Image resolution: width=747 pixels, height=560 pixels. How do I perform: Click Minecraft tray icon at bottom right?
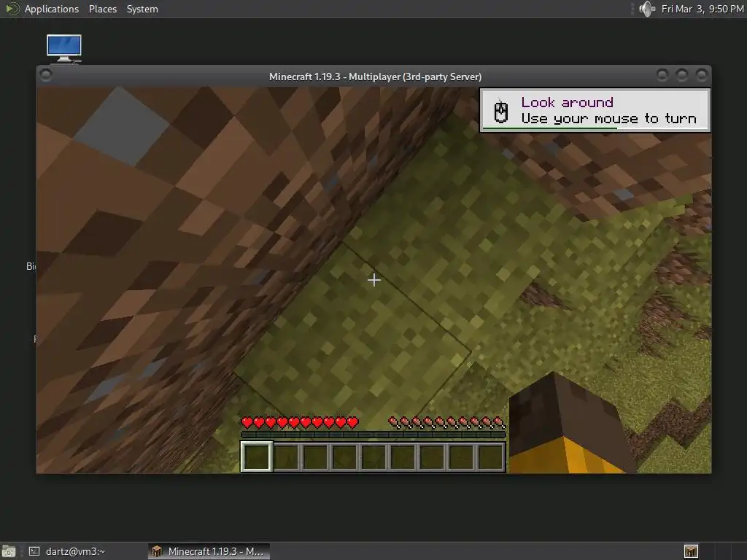point(691,551)
